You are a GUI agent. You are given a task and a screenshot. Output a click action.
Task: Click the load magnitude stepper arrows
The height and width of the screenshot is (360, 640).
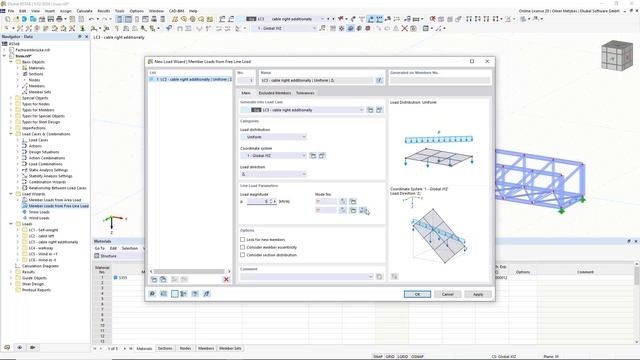pyautogui.click(x=271, y=202)
